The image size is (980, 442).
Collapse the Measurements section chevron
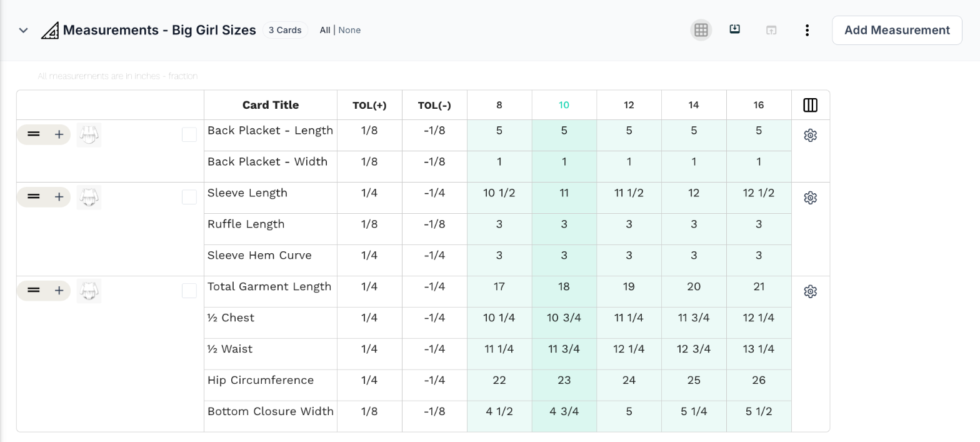click(23, 30)
